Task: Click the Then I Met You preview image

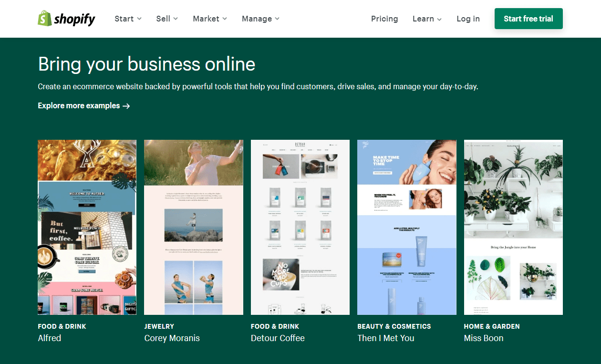Action: click(x=406, y=227)
